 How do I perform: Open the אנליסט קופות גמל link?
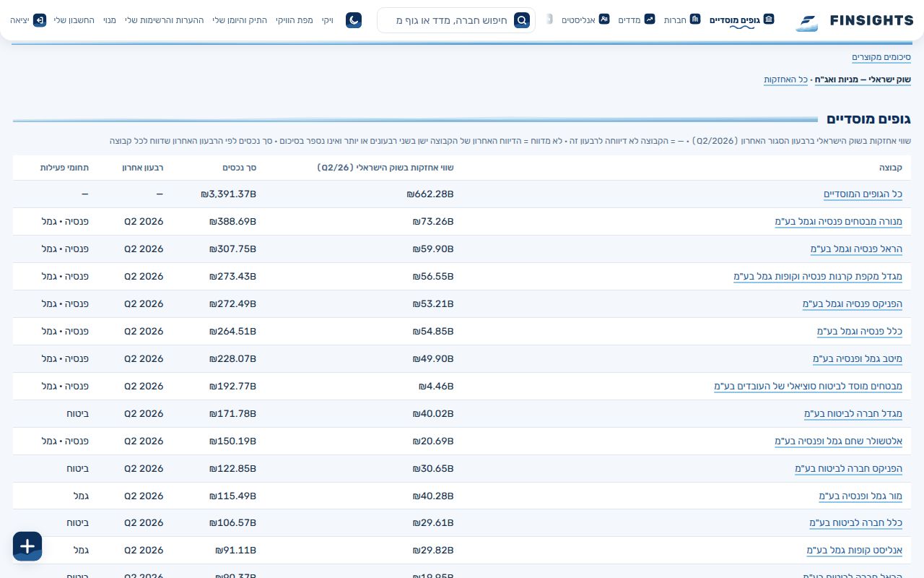coord(855,551)
